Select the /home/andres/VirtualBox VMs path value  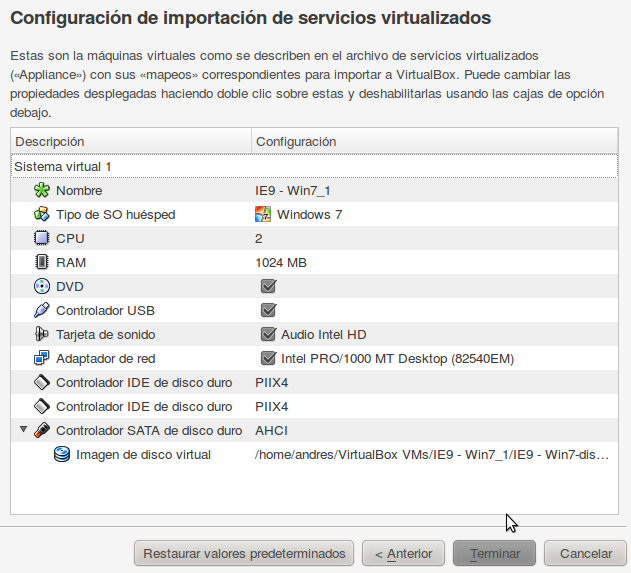click(432, 454)
